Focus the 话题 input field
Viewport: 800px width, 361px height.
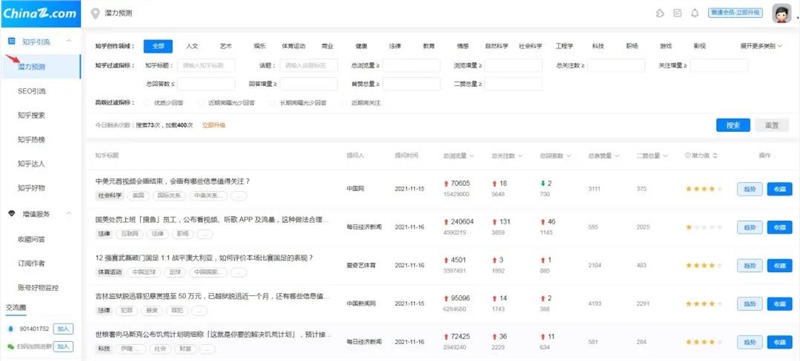click(309, 65)
